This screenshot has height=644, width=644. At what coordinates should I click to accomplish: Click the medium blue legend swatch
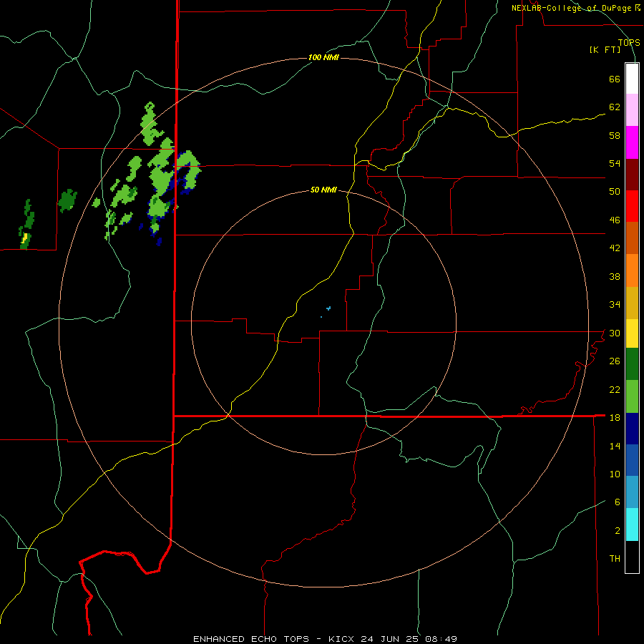pyautogui.click(x=632, y=460)
